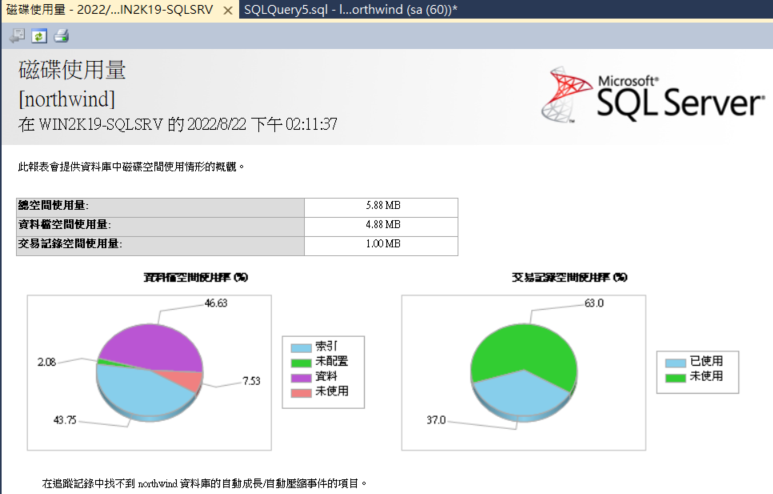This screenshot has height=494, width=773.
Task: Click the WIN2K19-SQLSRV timestamp line
Action: tap(177, 124)
